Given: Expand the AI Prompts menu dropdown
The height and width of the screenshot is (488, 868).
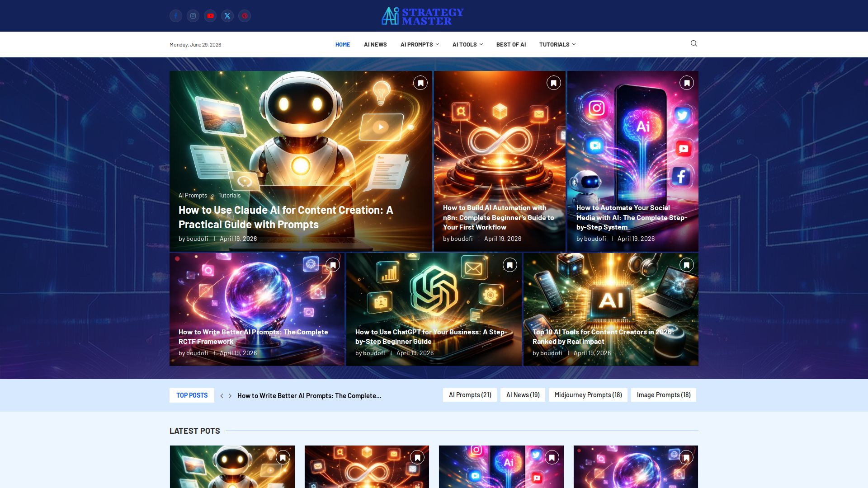Looking at the screenshot, I should (420, 44).
